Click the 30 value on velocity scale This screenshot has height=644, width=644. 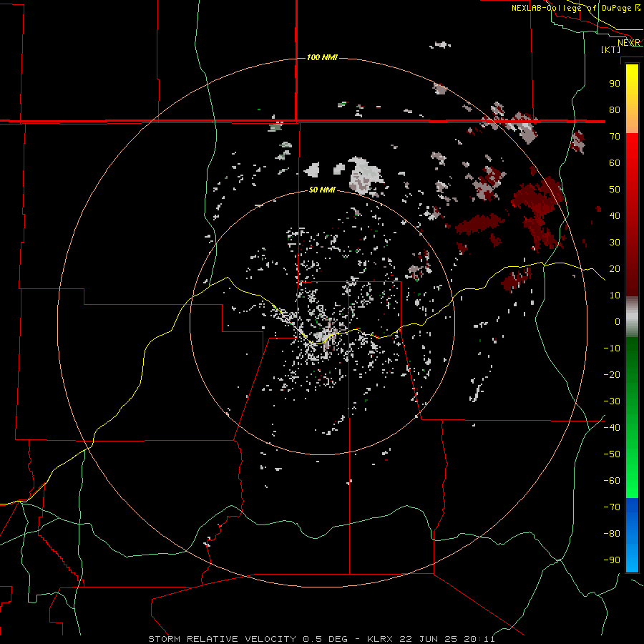point(615,243)
